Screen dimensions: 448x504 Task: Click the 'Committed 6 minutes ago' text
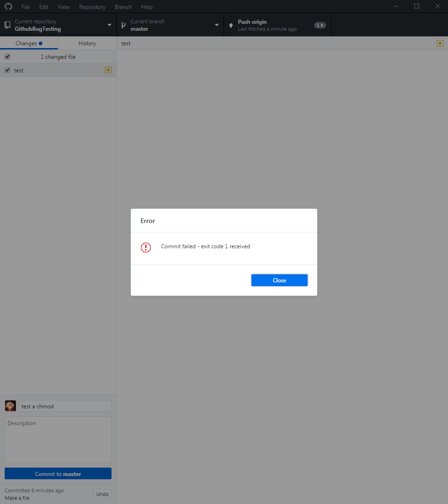[x=34, y=490]
